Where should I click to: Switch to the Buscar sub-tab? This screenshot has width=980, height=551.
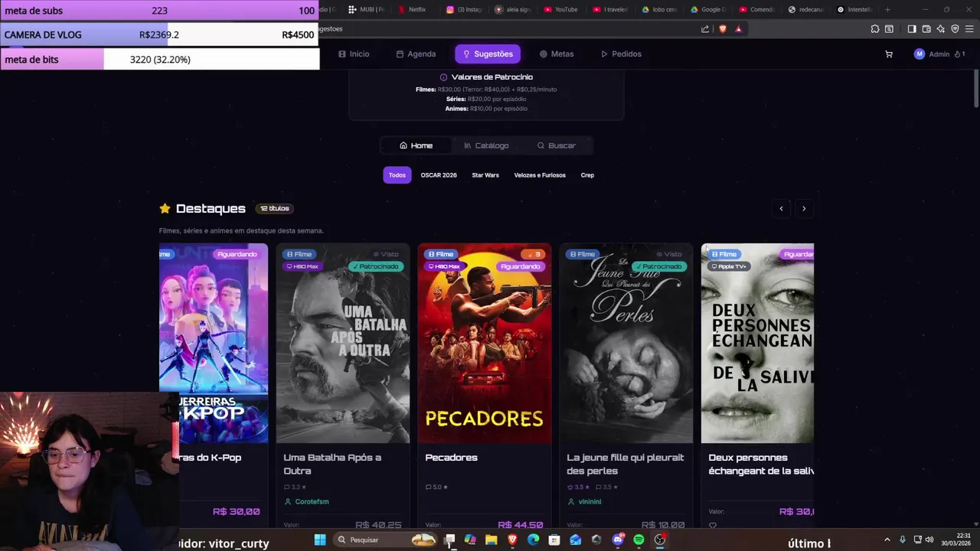556,145
